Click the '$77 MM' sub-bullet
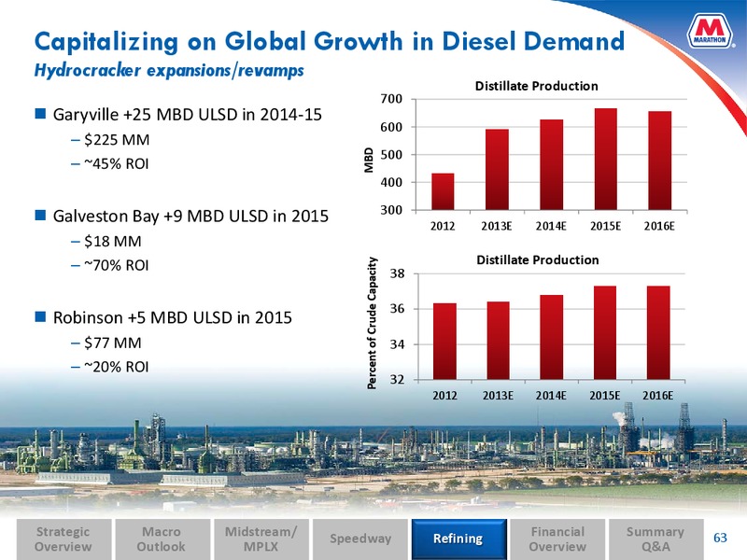 [x=112, y=343]
